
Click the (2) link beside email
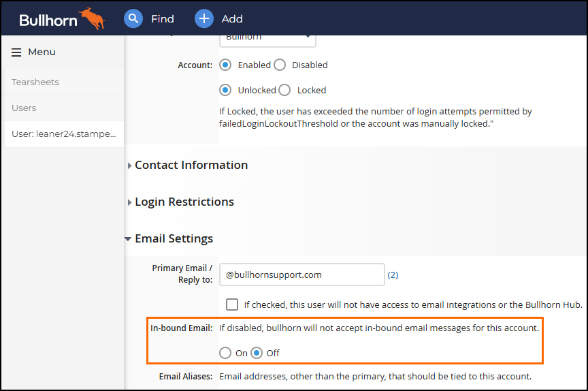point(393,275)
